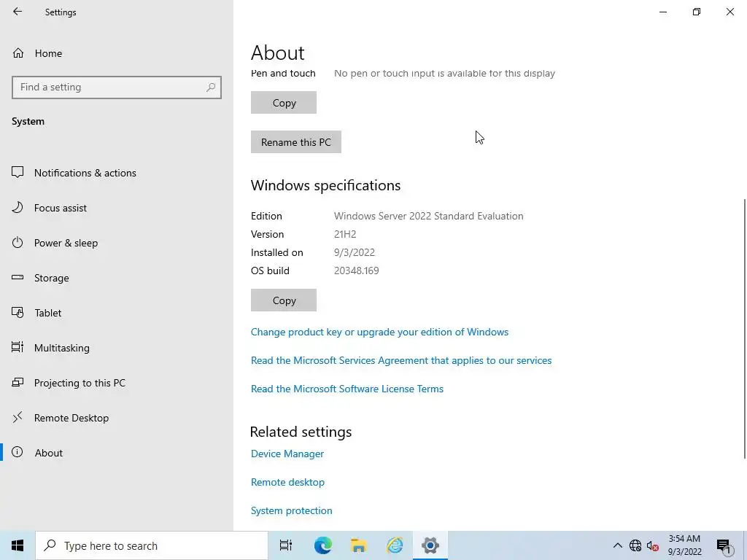Screen dimensions: 747x560
Task: Click the Rename this PC button
Action: (x=296, y=142)
